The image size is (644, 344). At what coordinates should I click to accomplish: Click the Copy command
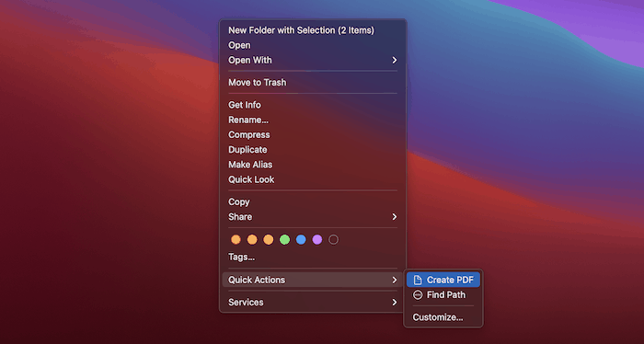(238, 202)
